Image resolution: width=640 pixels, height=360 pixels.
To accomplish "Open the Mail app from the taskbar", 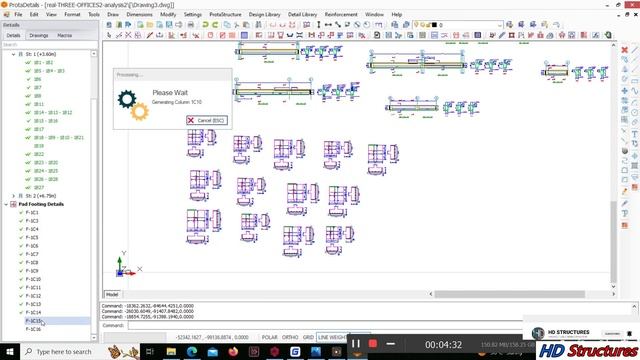I will click(x=213, y=351).
